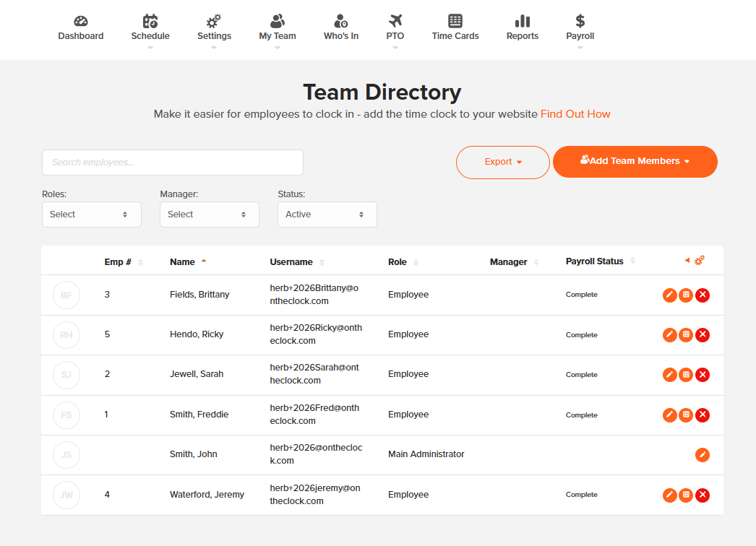Sort the table by Username column

point(297,262)
